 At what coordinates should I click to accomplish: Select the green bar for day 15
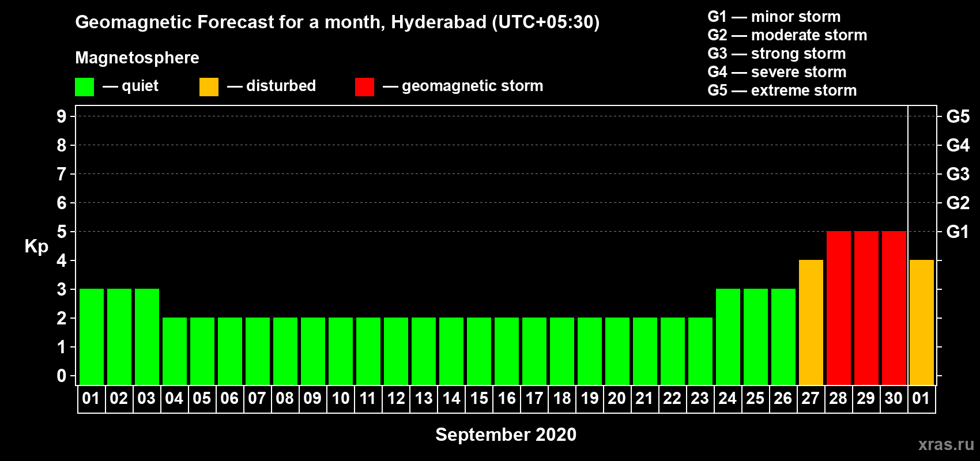pos(479,351)
